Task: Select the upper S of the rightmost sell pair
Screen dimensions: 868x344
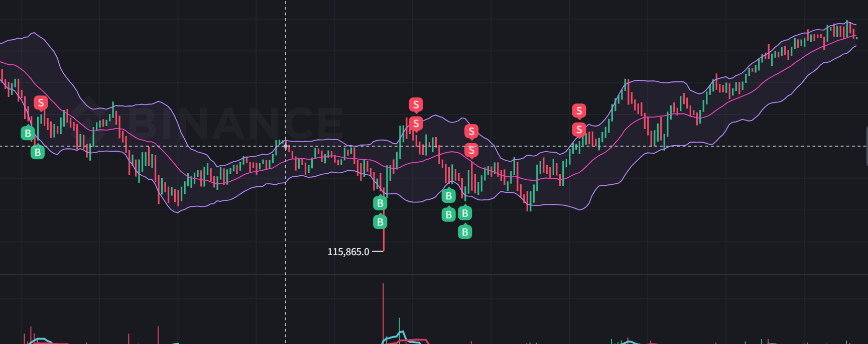Action: point(579,111)
